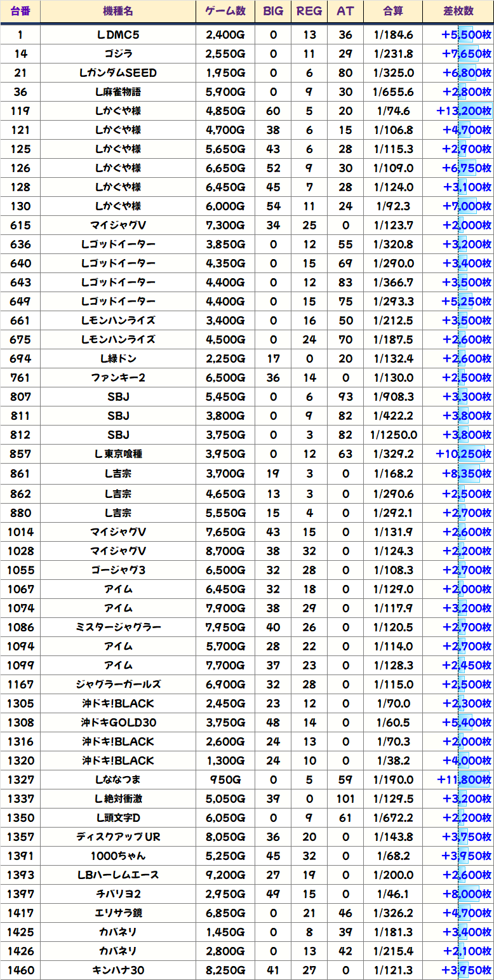Select L吉宗 in row 861

[x=118, y=473]
